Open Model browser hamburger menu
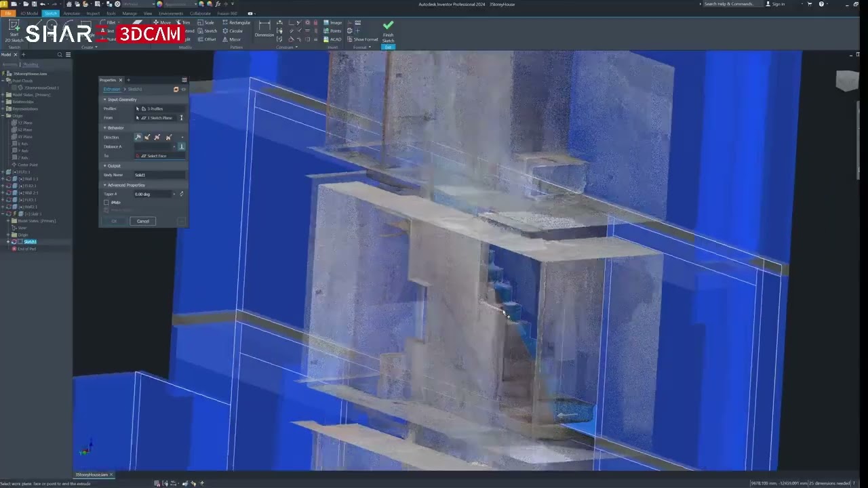 68,55
